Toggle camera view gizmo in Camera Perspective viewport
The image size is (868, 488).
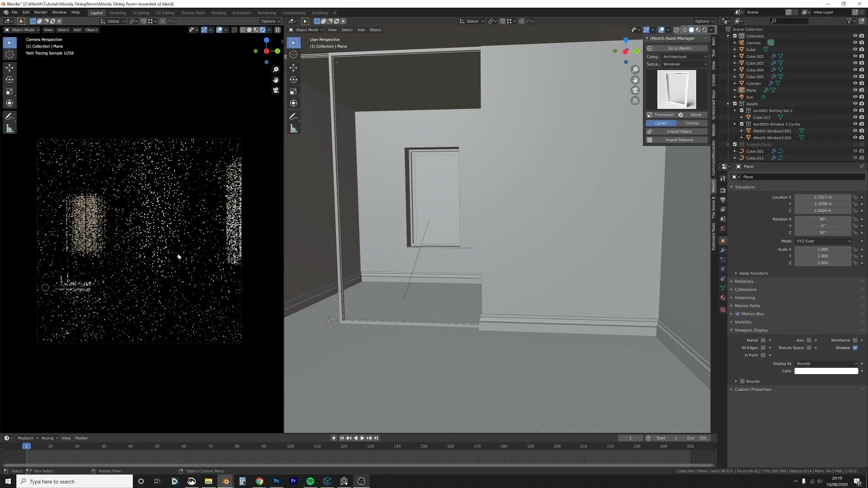(x=276, y=90)
